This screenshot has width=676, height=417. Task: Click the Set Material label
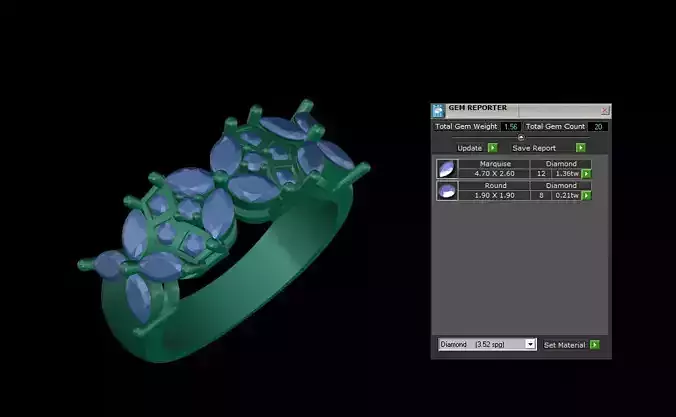tap(564, 345)
